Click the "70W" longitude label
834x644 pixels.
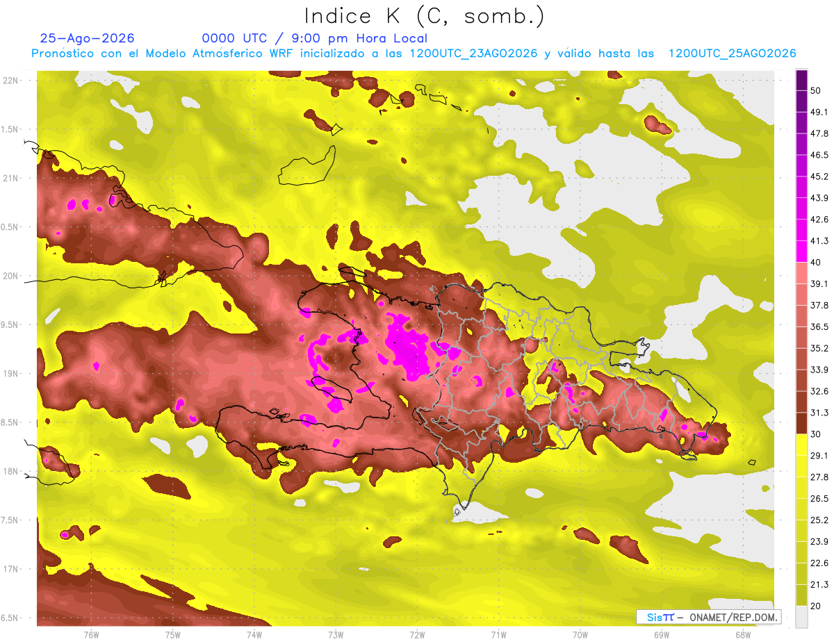pyautogui.click(x=580, y=635)
